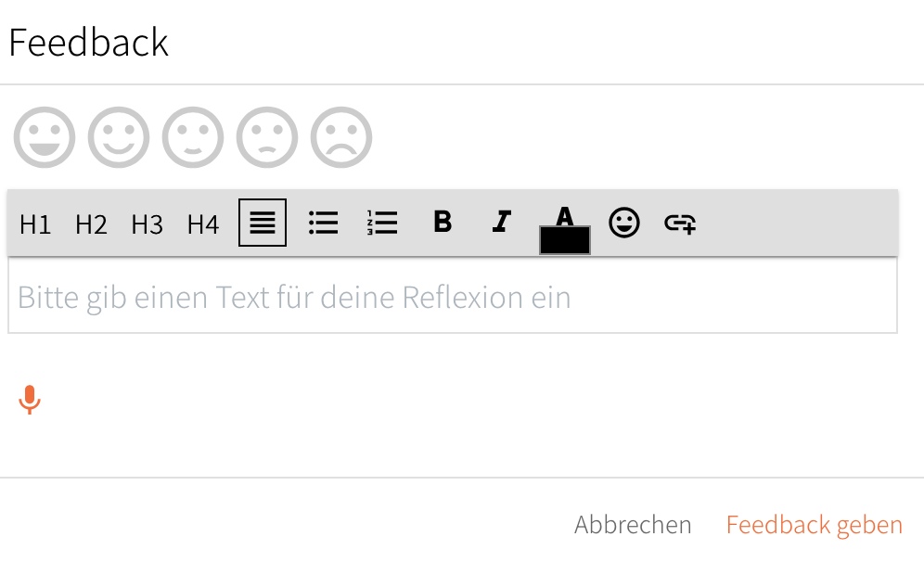Viewport: 924px width, 562px height.
Task: Choose the frowning face rating
Action: pos(341,137)
